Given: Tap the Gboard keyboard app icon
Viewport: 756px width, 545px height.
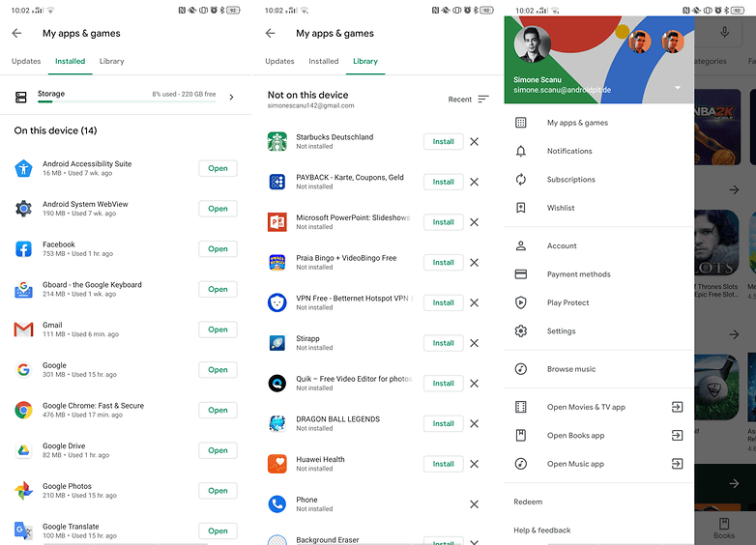Looking at the screenshot, I should [x=23, y=289].
